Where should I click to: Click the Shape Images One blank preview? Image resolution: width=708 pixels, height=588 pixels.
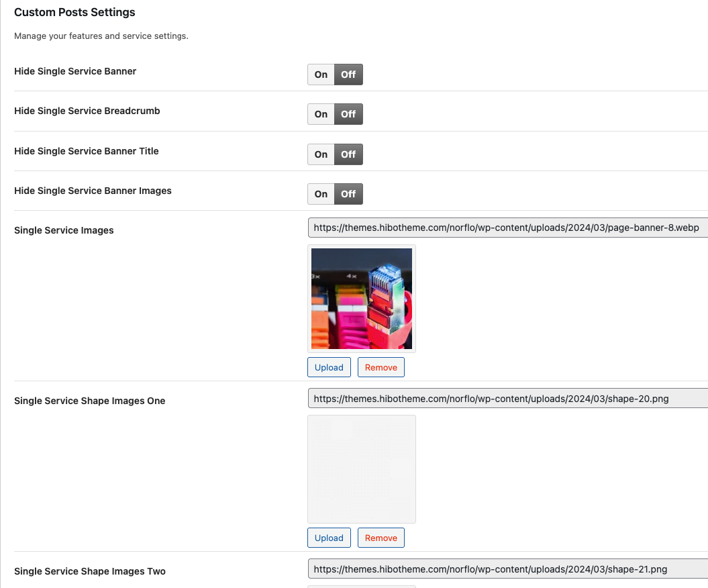pyautogui.click(x=362, y=469)
